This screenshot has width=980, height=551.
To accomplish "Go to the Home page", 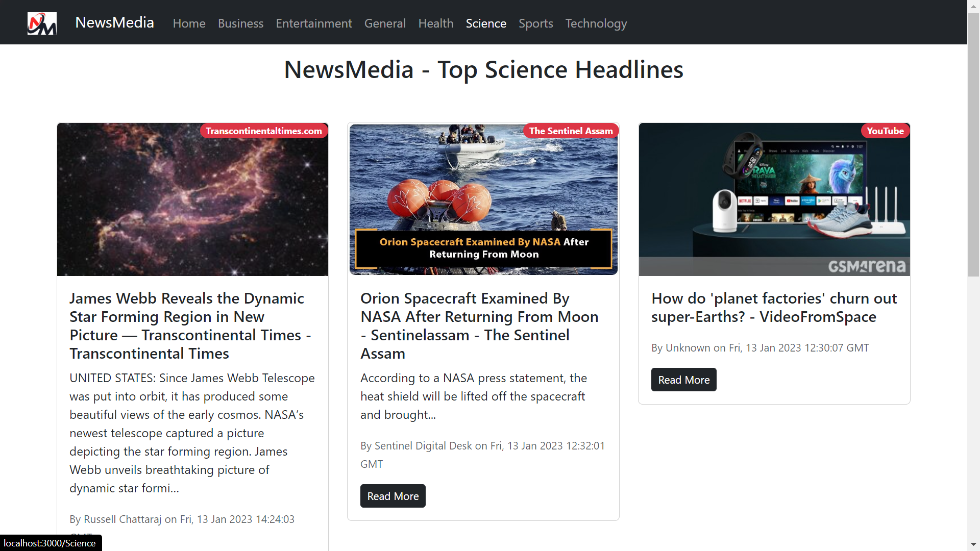I will [x=189, y=23].
